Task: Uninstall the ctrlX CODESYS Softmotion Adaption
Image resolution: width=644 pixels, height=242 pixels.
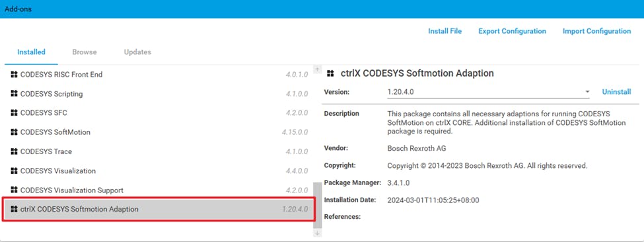Action: point(616,92)
